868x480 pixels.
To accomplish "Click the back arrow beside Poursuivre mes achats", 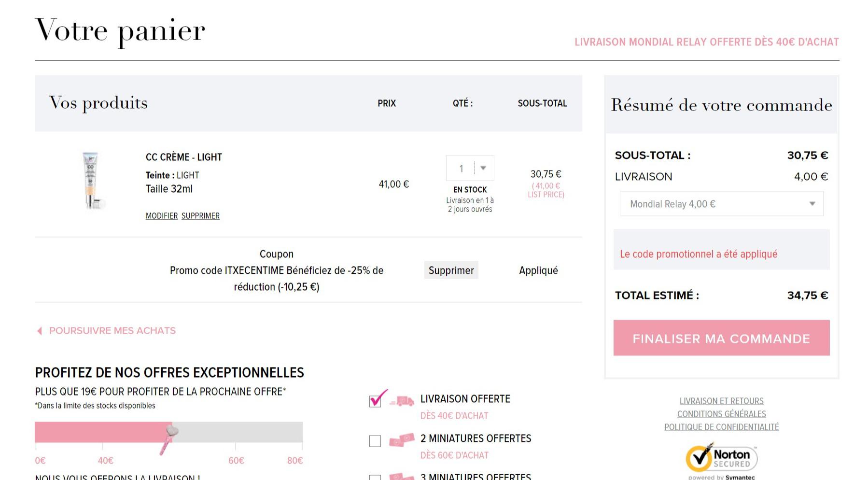I will (x=40, y=331).
